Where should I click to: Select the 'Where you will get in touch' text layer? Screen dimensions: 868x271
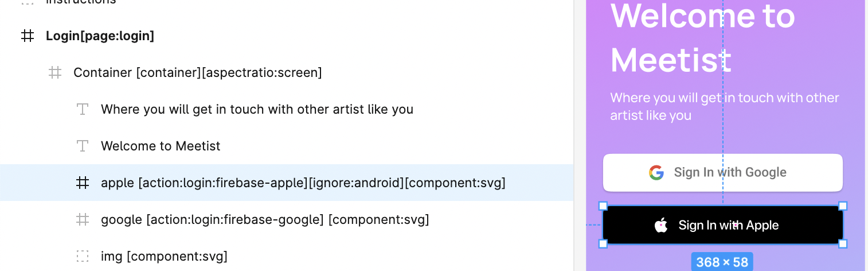point(257,109)
